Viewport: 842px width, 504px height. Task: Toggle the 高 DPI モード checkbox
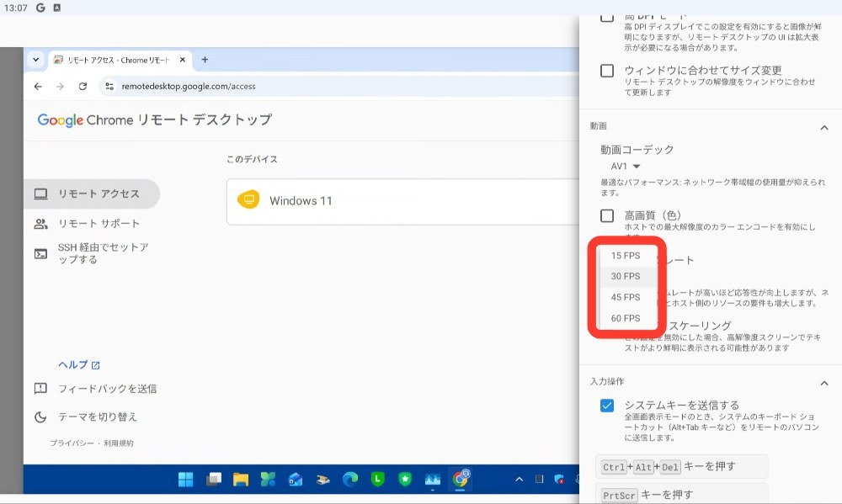[607, 19]
